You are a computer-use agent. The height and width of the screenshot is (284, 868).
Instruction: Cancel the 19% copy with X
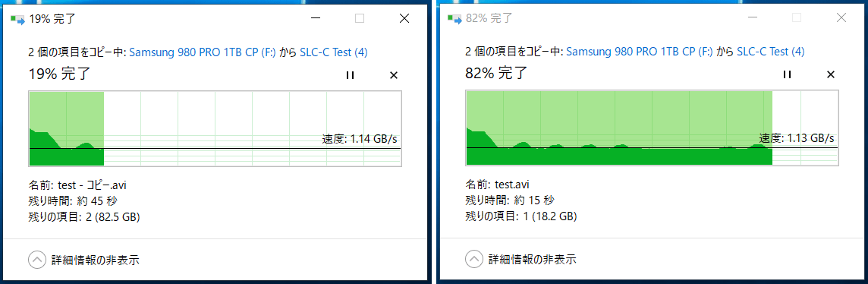tap(394, 75)
